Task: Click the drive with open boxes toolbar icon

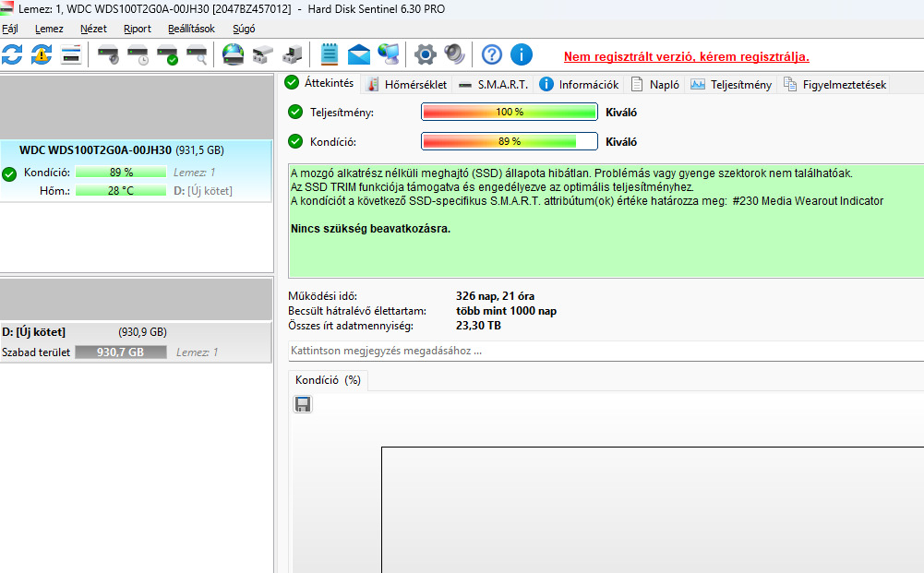Action: (263, 54)
